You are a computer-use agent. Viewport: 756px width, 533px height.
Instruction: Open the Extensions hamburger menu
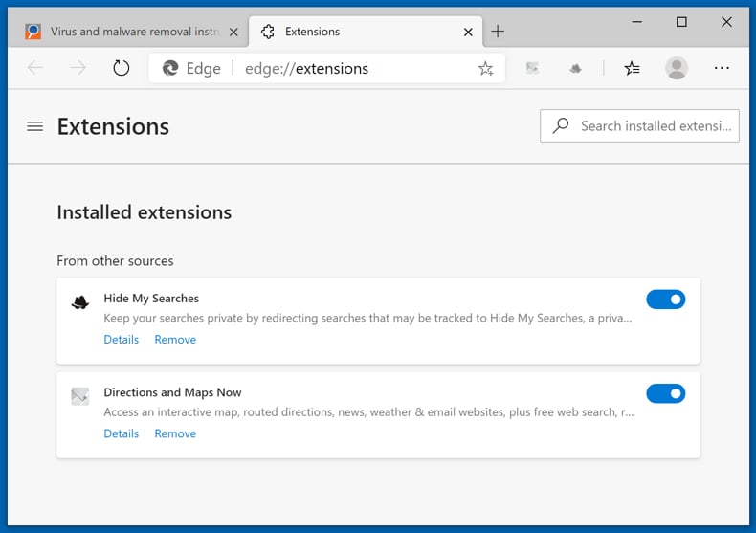34,126
